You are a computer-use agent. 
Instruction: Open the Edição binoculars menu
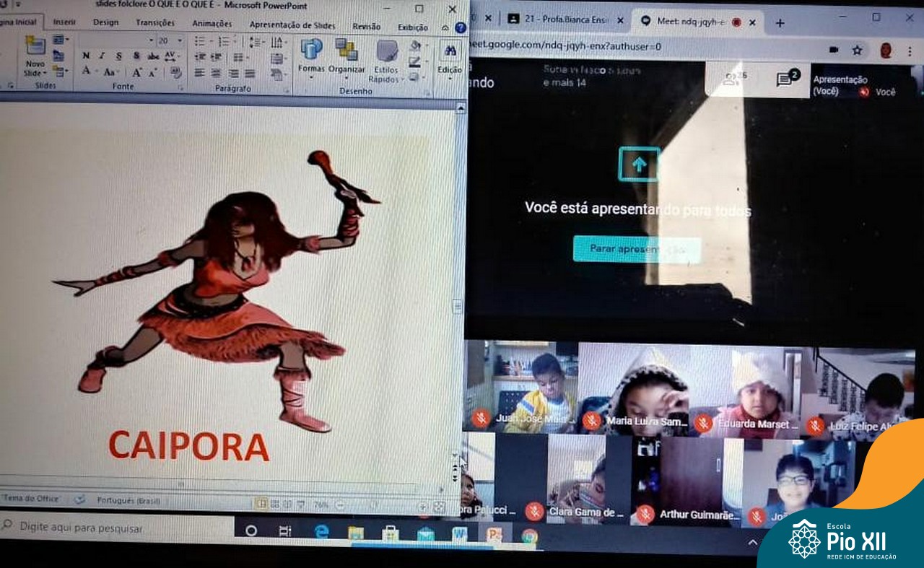click(450, 58)
